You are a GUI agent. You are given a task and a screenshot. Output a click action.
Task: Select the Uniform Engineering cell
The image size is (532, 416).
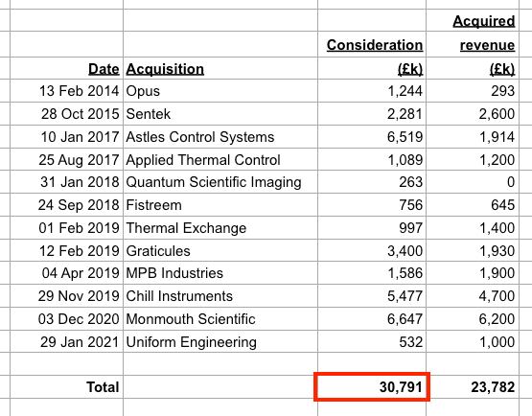[x=220, y=341]
